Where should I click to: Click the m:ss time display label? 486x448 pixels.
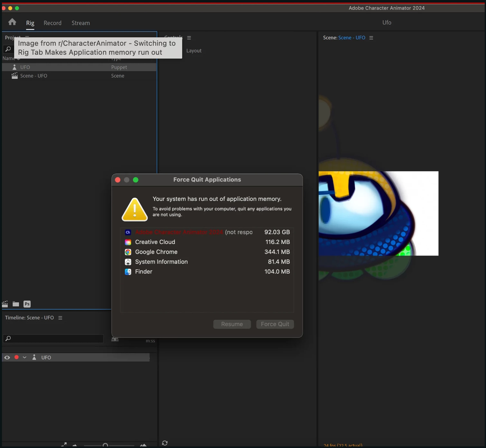click(150, 341)
